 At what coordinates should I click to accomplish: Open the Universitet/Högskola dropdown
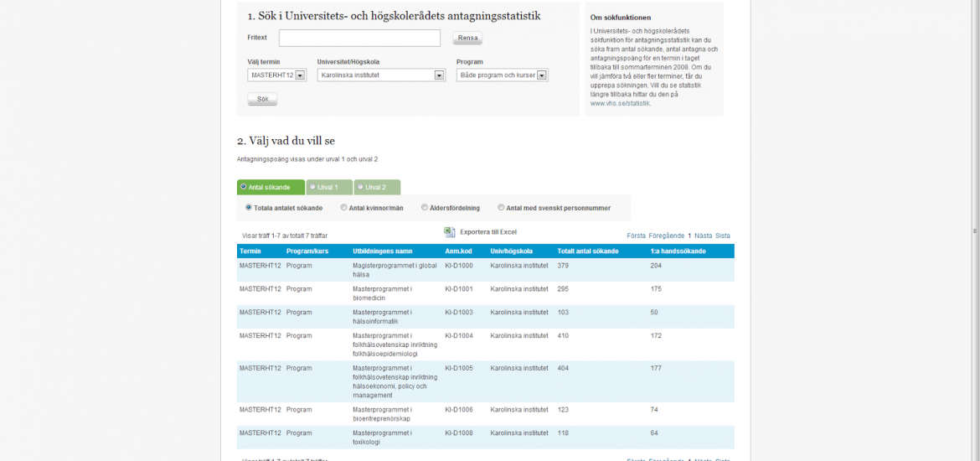click(381, 75)
